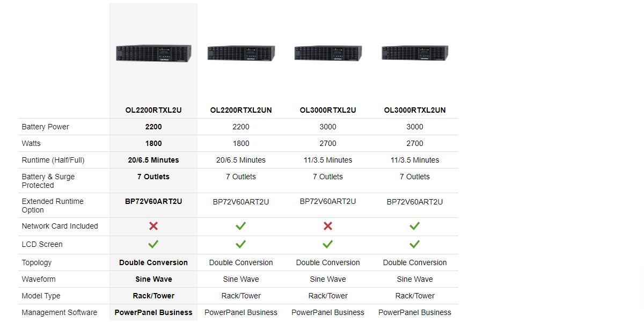Click red X for OL2200RTXL2U network card

(x=153, y=226)
